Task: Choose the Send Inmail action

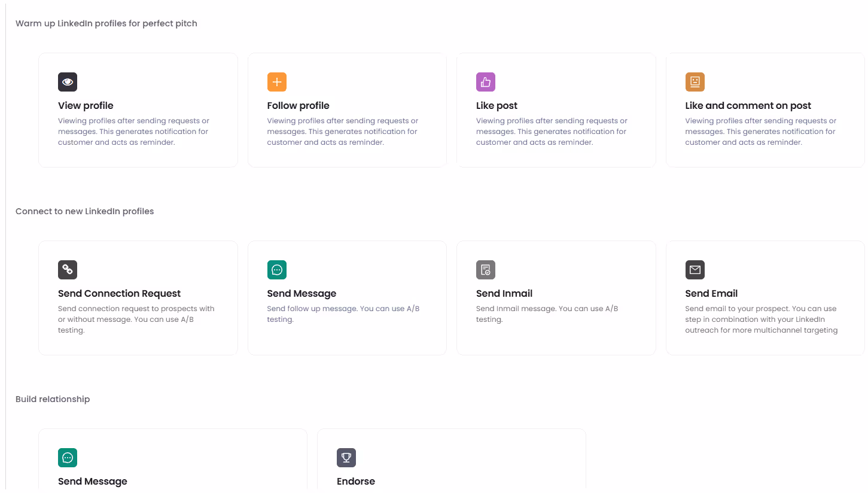Action: pos(556,298)
